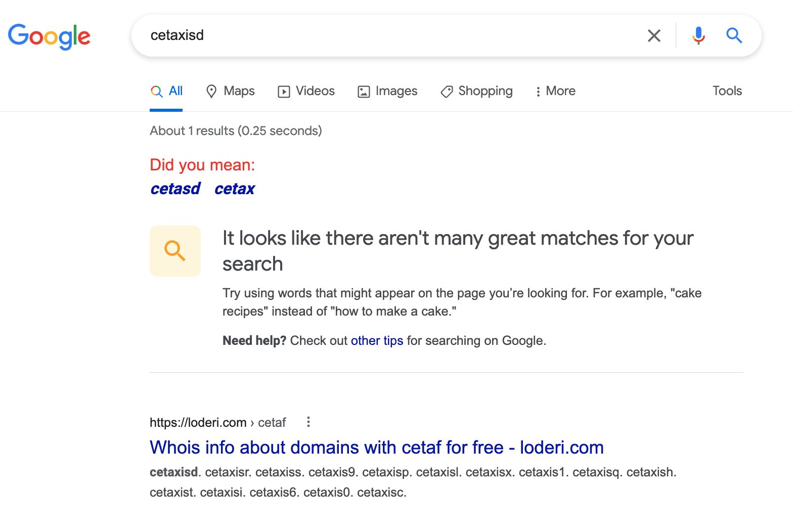Image resolution: width=793 pixels, height=532 pixels.
Task: Click the Maps pin icon
Action: click(x=211, y=91)
